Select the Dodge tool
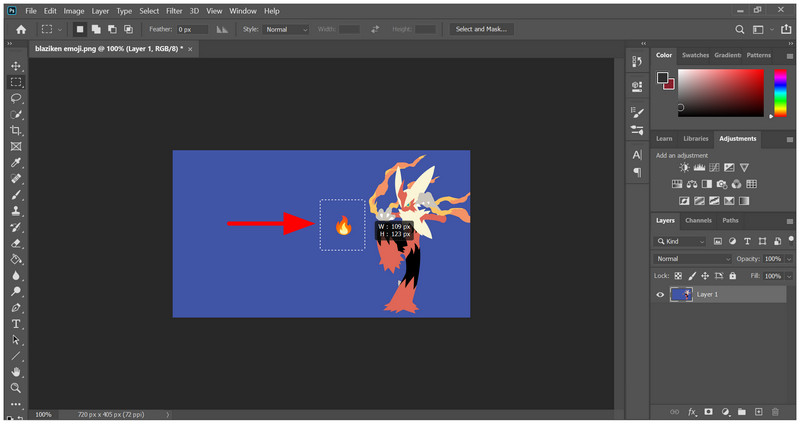 tap(16, 291)
